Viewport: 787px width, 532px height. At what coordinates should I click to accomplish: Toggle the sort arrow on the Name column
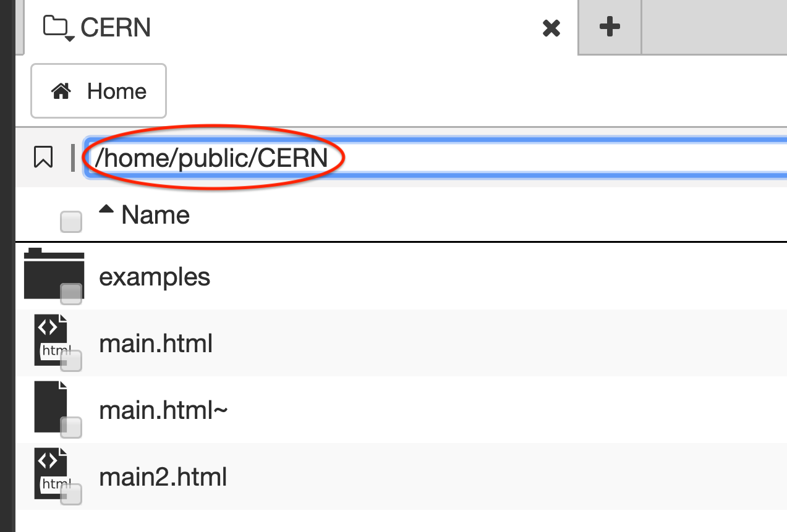pyautogui.click(x=106, y=209)
